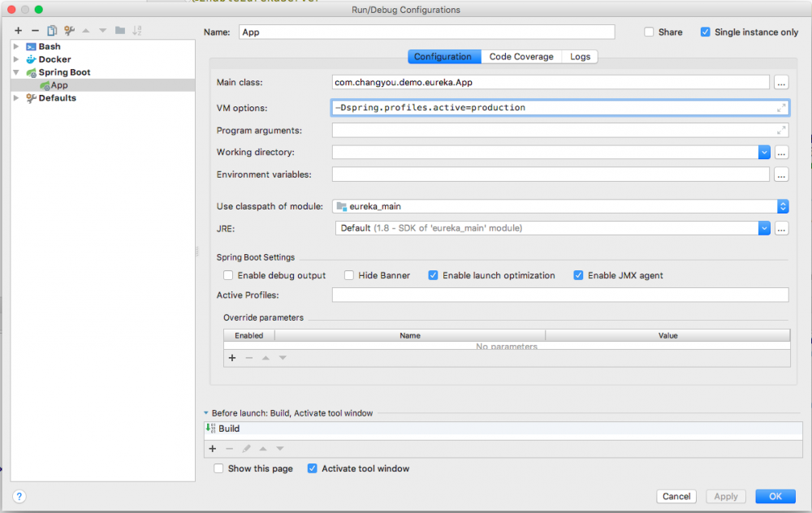Copy the selected configuration
This screenshot has width=812, height=513.
52,31
